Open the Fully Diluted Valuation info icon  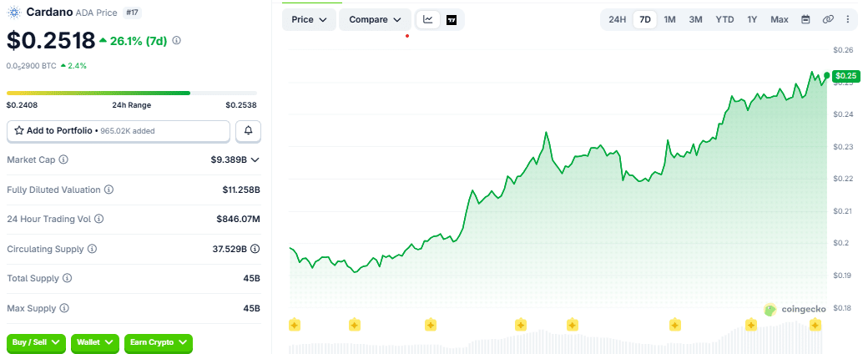click(109, 190)
